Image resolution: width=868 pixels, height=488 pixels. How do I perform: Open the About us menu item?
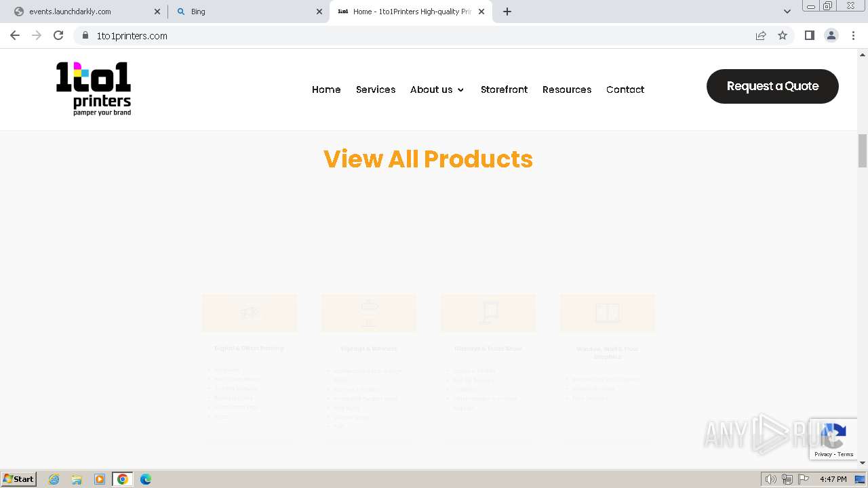431,89
